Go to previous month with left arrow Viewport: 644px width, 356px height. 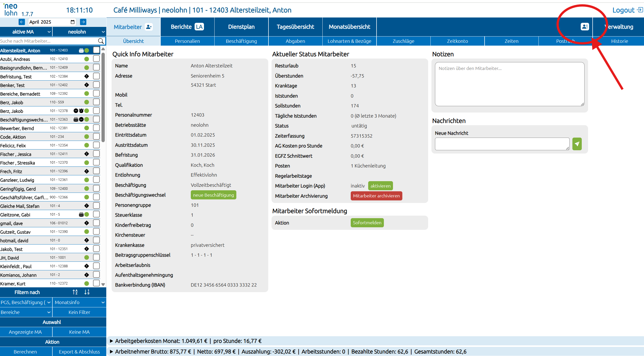pyautogui.click(x=22, y=22)
